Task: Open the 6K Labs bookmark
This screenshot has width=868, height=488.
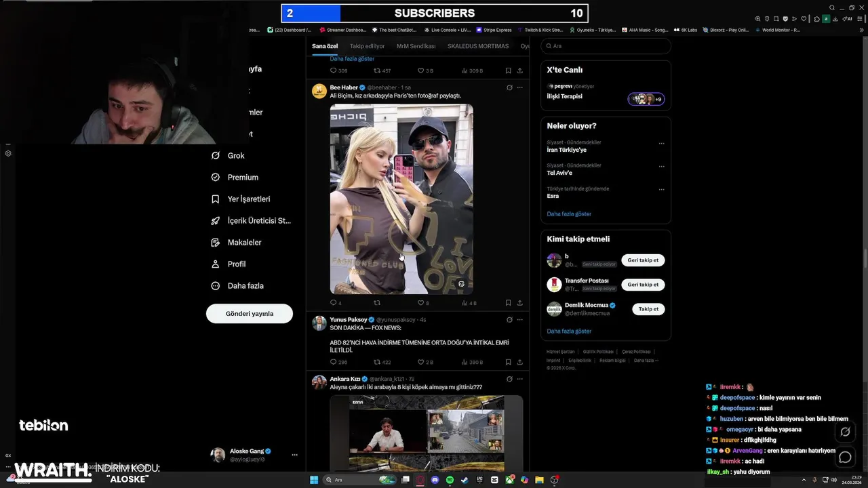Action: click(x=686, y=30)
